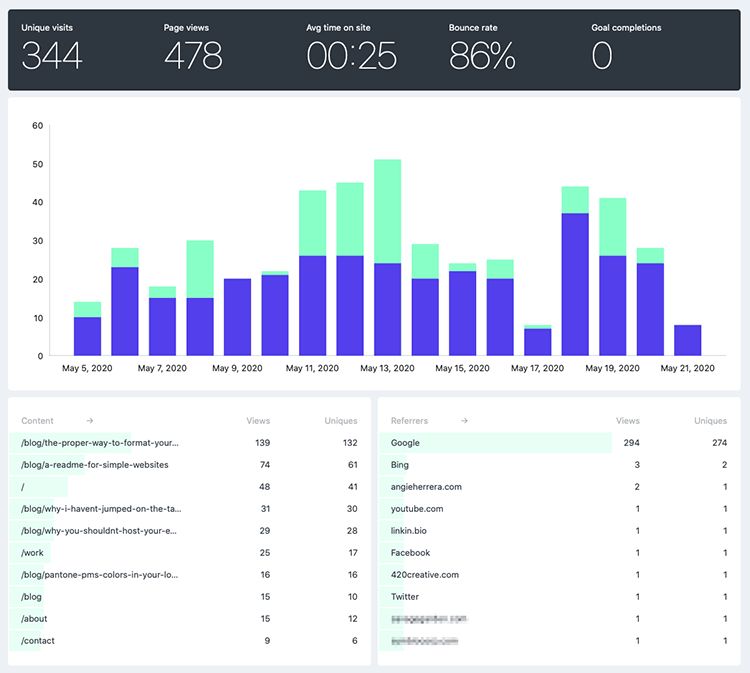Image resolution: width=750 pixels, height=673 pixels.
Task: Click the Views column header in Content table
Action: click(258, 421)
